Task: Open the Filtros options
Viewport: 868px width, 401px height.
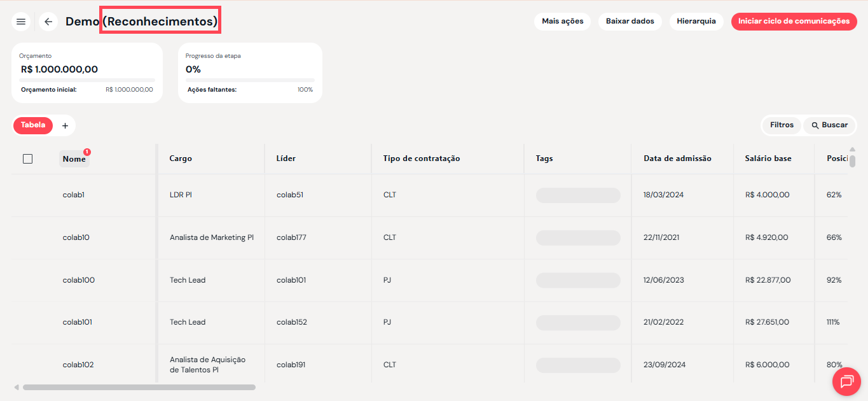Action: click(782, 125)
